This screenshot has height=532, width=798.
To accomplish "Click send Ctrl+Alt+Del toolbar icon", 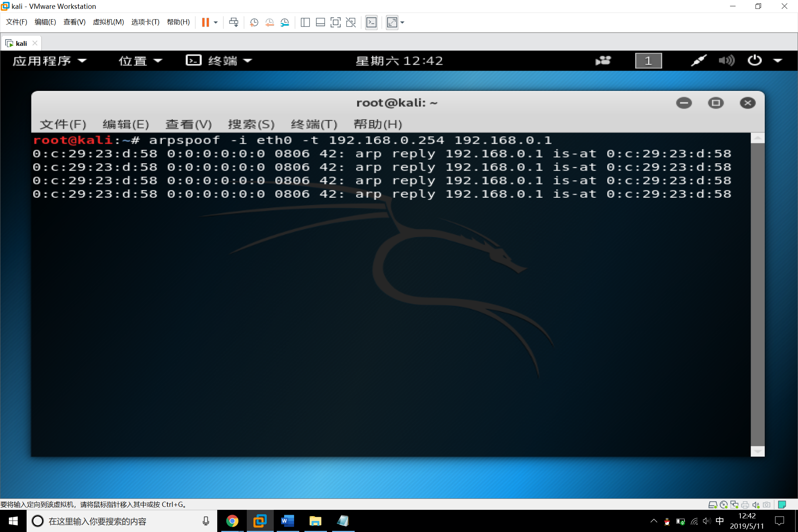I will (x=233, y=23).
